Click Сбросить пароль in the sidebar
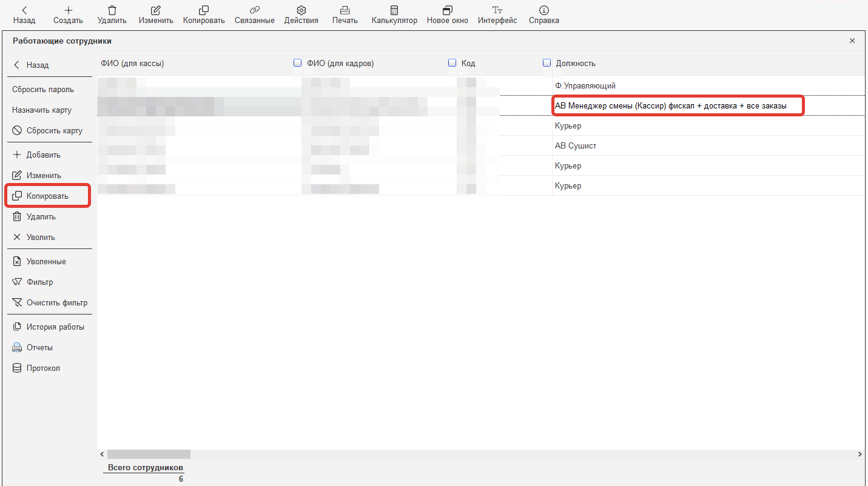 point(43,90)
